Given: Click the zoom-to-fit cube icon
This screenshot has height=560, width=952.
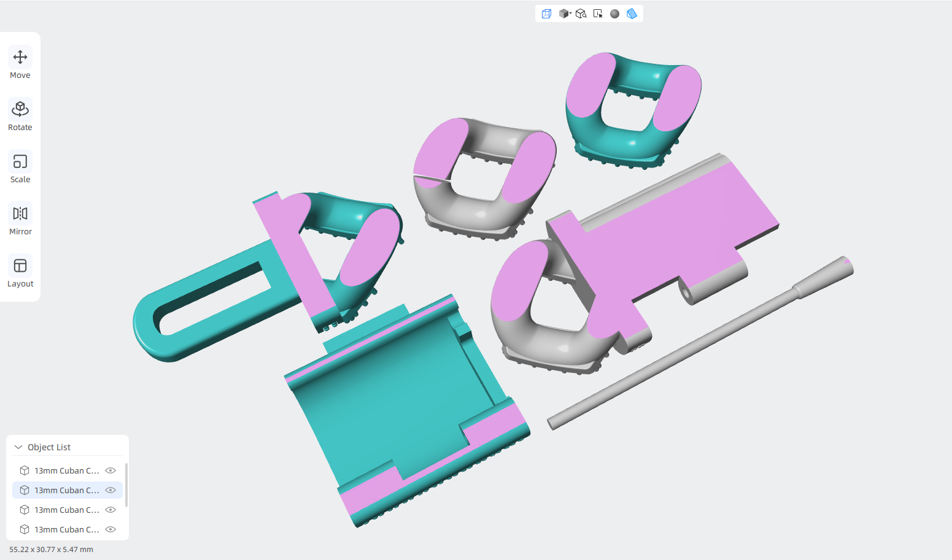Looking at the screenshot, I should pyautogui.click(x=581, y=13).
